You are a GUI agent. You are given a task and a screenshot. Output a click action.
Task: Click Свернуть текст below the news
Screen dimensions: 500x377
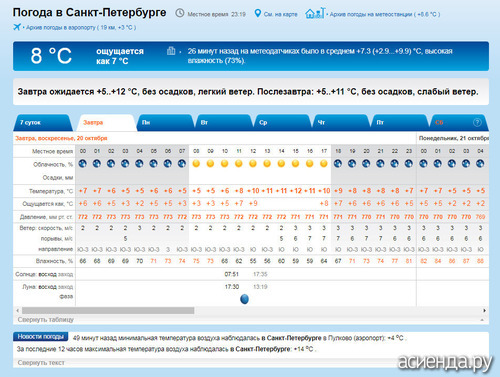[41, 363]
